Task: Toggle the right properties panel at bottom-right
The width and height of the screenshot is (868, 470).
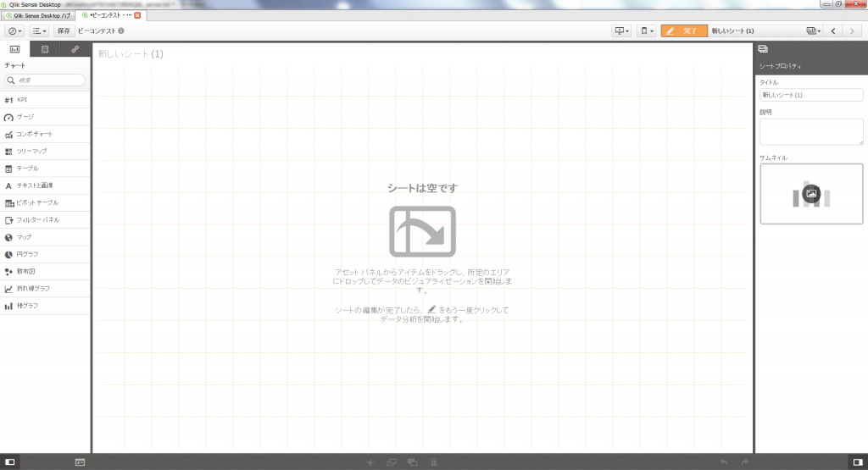Action: (x=857, y=462)
